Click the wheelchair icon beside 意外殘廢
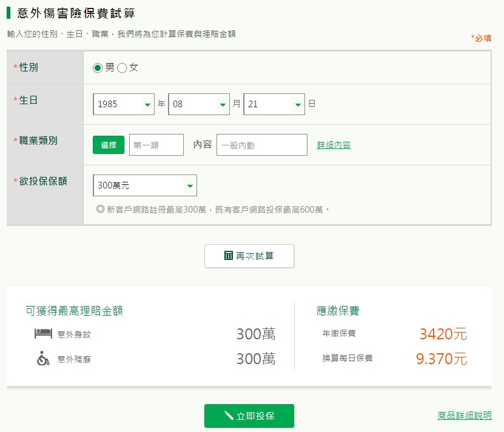This screenshot has height=432, width=504. coord(43,359)
